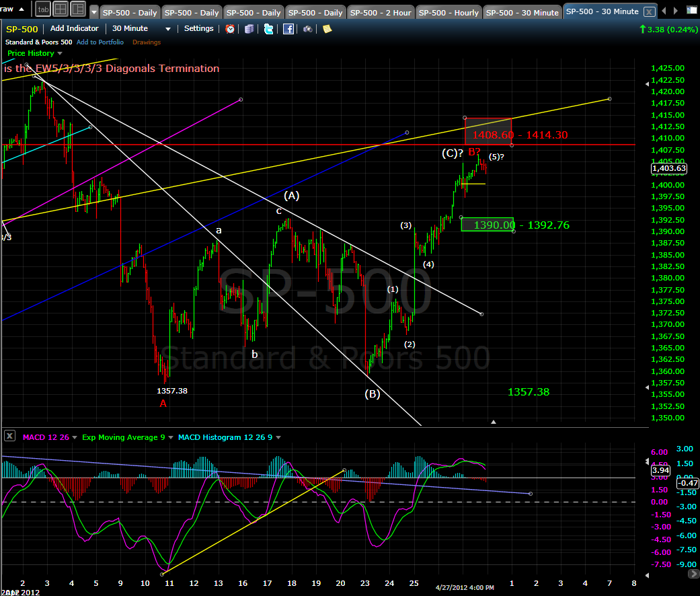Select the red B? annotation
700x596 pixels.
tap(474, 152)
